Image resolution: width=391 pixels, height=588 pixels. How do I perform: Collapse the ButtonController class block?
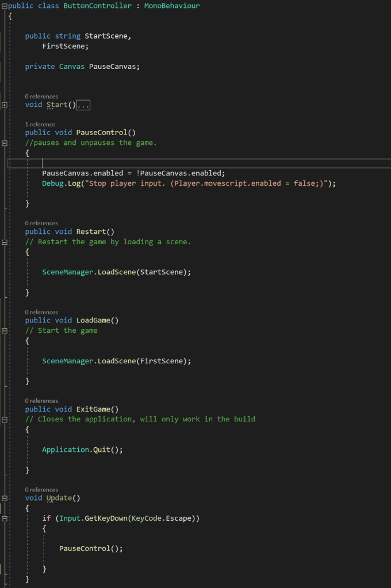[x=5, y=6]
